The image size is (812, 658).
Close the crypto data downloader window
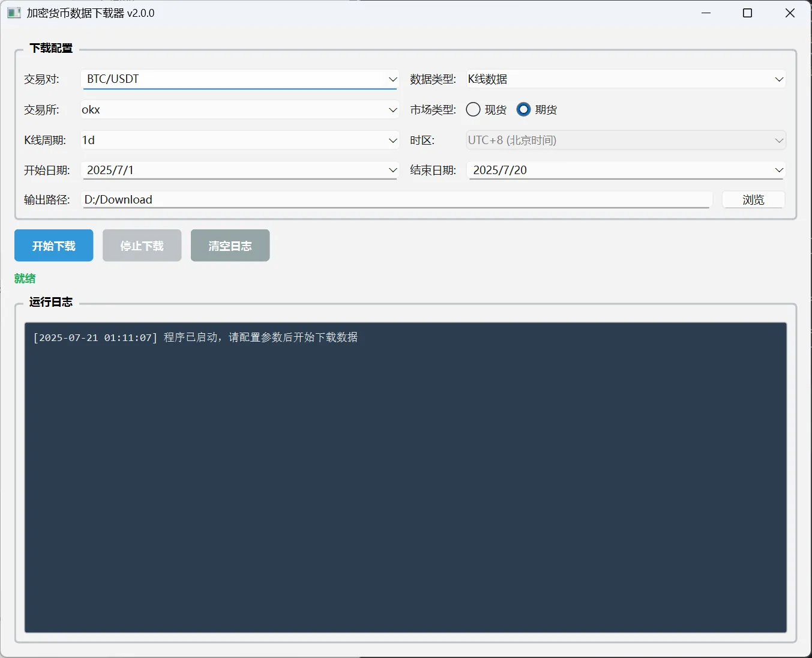pyautogui.click(x=790, y=13)
